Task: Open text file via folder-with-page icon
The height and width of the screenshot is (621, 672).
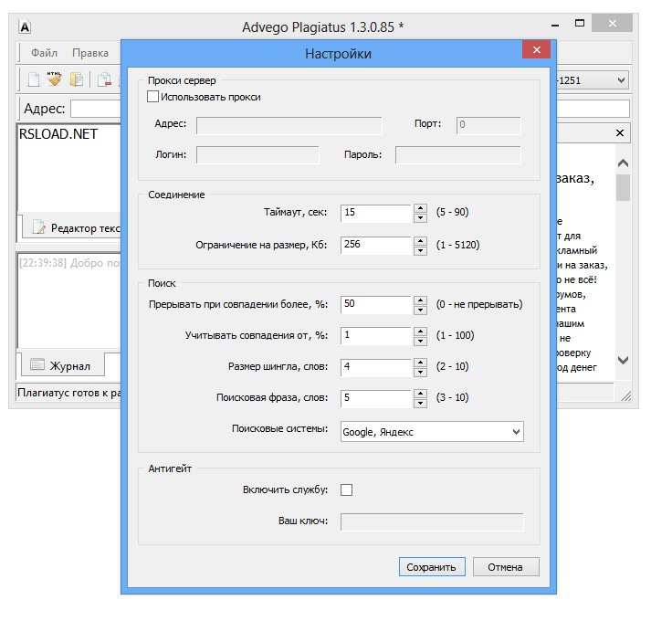Action: point(77,79)
